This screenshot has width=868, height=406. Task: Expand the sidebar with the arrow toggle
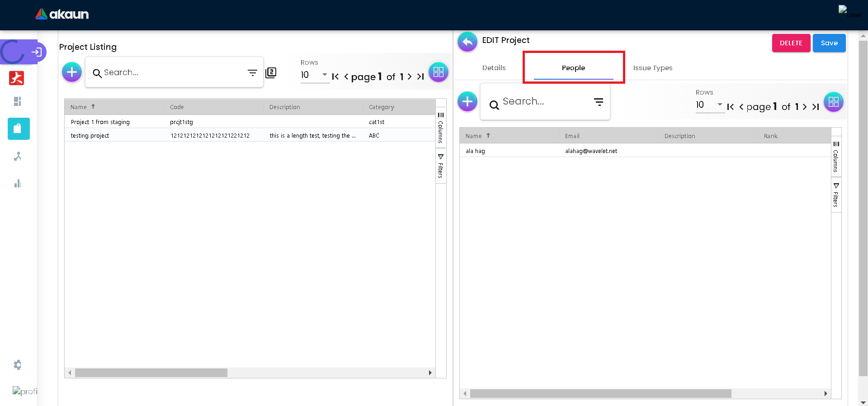pyautogui.click(x=37, y=52)
